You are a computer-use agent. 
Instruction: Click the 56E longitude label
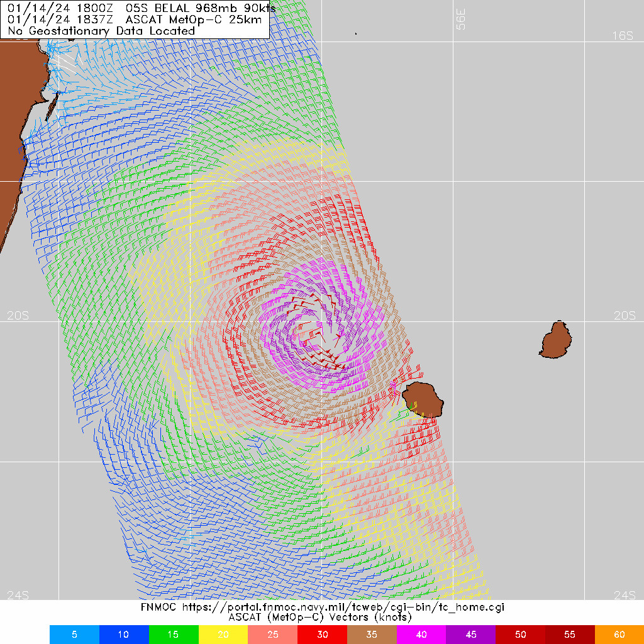(461, 19)
